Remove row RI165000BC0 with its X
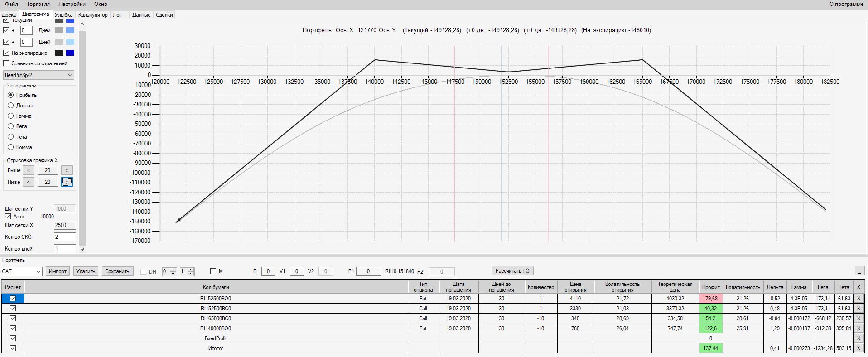The image size is (868, 357). (858, 318)
